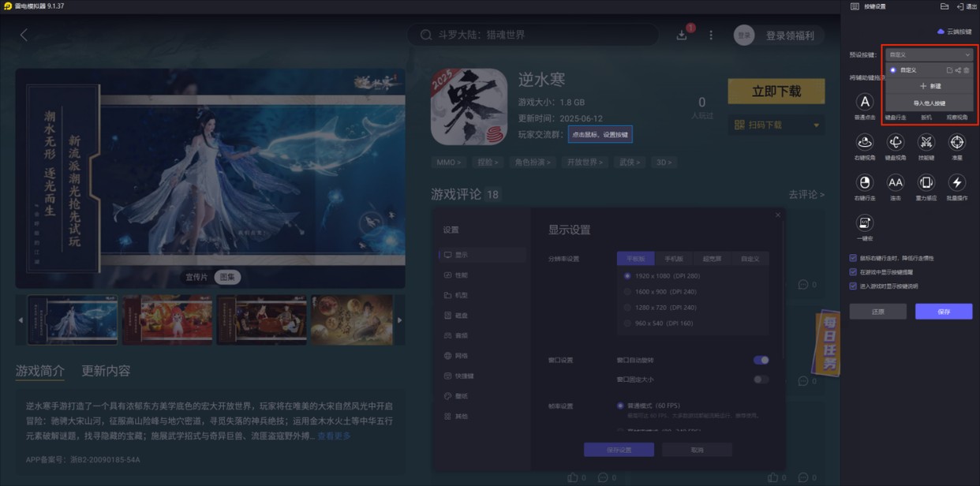980x486 pixels.
Task: Click 取消 in settings dialog
Action: pyautogui.click(x=697, y=450)
